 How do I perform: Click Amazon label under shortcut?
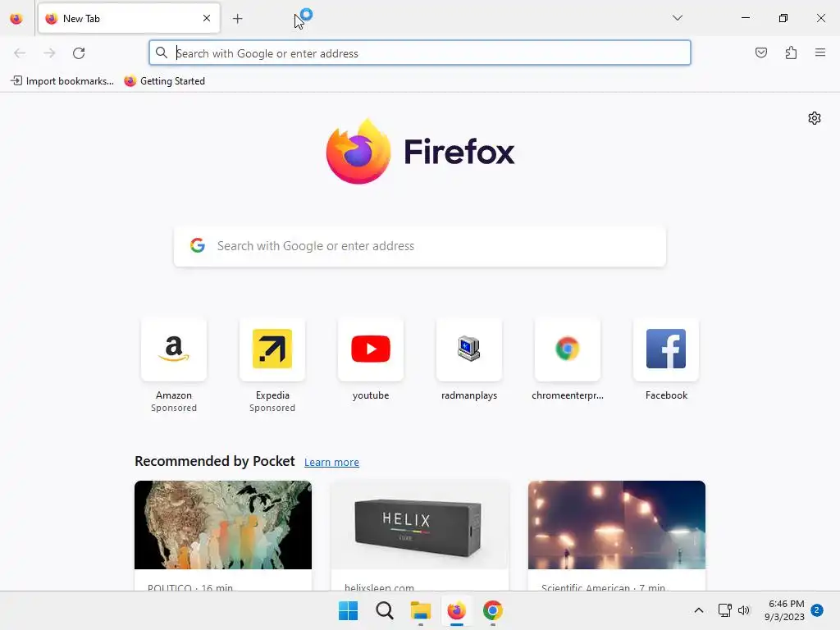coord(174,395)
